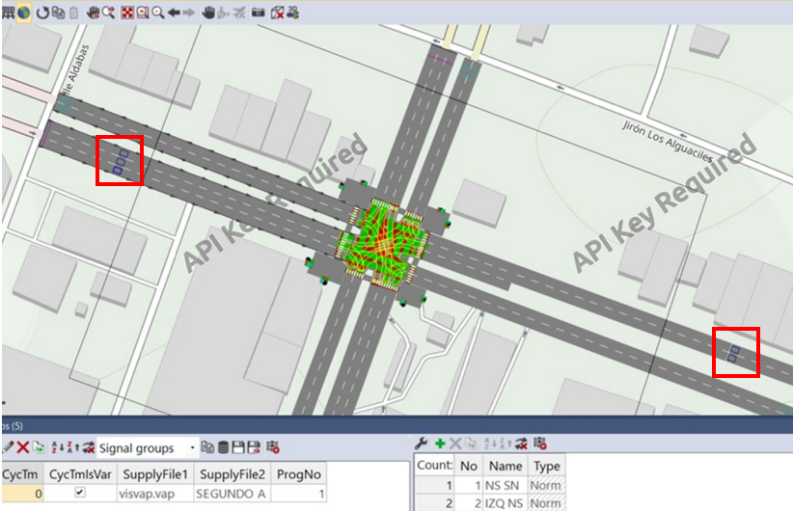Click the rotate/refresh network icon
Image resolution: width=793 pixels, height=511 pixels.
click(41, 13)
